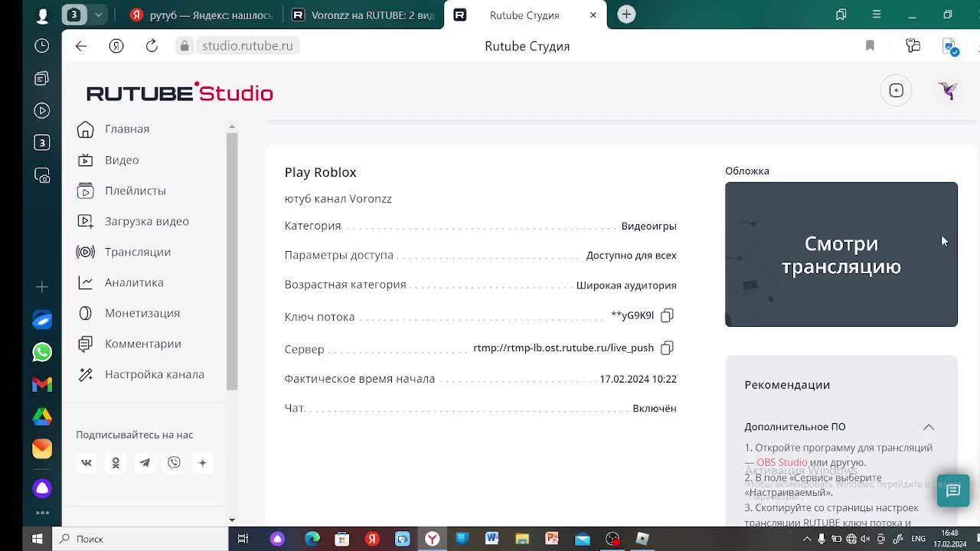Open the Загрузка видео page
The height and width of the screenshot is (551, 980).
[132, 221]
